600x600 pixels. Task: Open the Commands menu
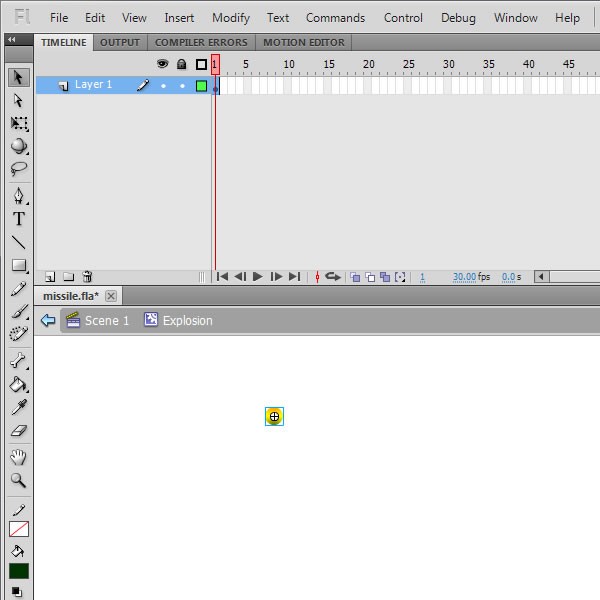(335, 18)
